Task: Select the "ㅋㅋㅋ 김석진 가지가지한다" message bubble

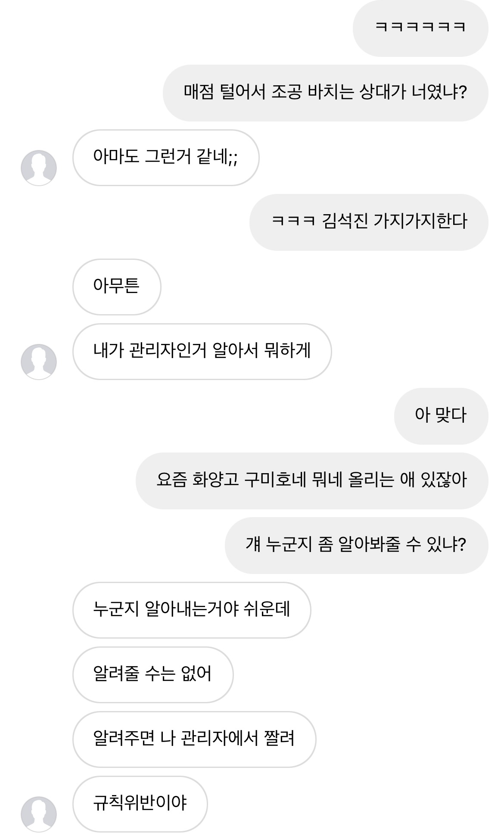Action: tap(369, 222)
